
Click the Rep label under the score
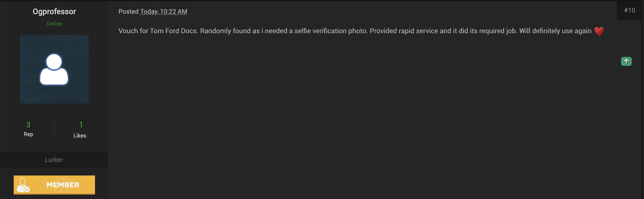28,134
